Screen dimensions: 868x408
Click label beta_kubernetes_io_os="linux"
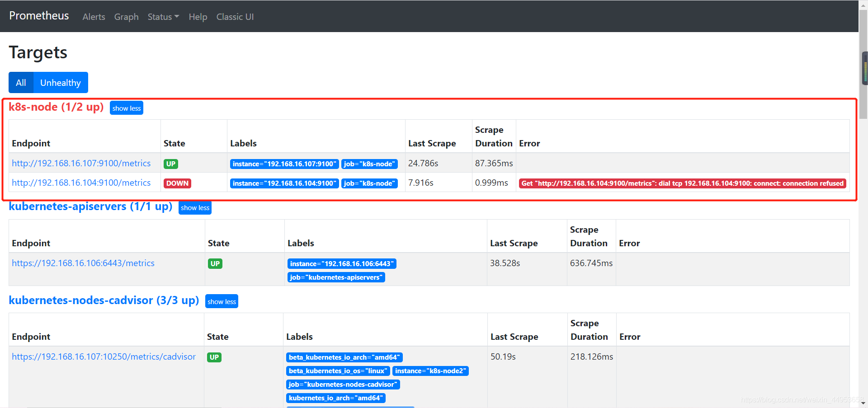click(x=338, y=371)
